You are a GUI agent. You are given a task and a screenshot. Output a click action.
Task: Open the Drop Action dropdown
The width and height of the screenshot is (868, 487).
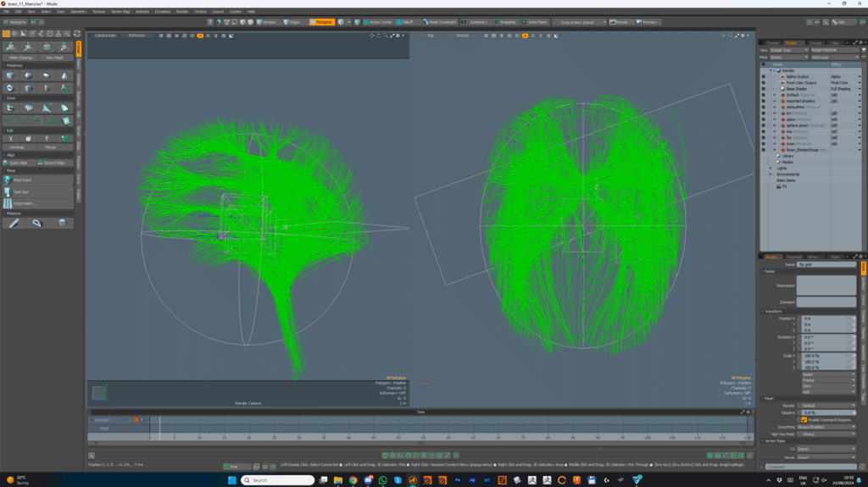577,21
